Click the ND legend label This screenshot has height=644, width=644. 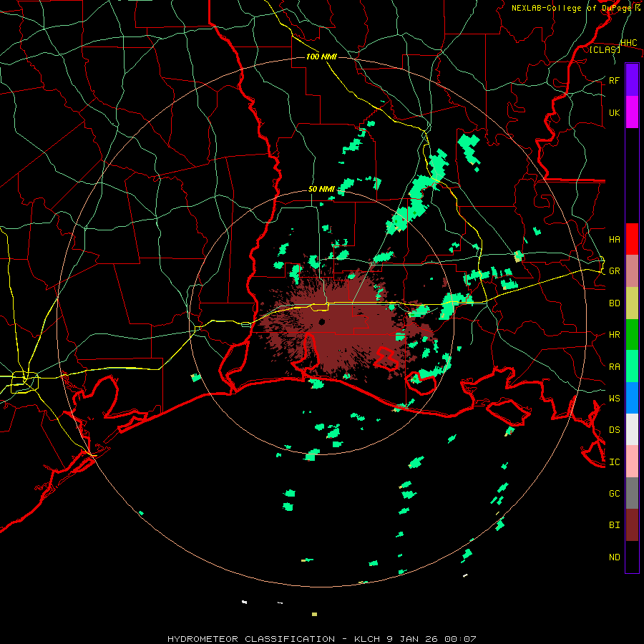(614, 557)
